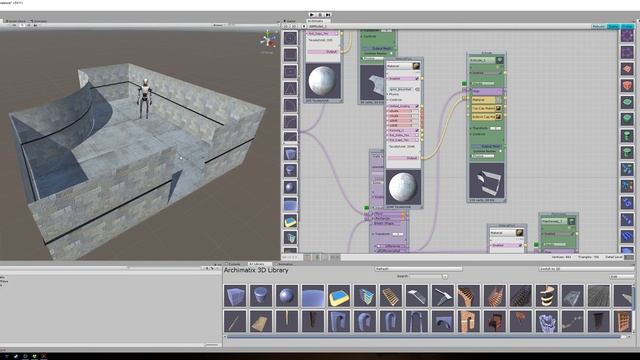Image resolution: width=640 pixels, height=360 pixels.
Task: Choose the first green column icon in right sidebar
Action: (x=627, y=136)
